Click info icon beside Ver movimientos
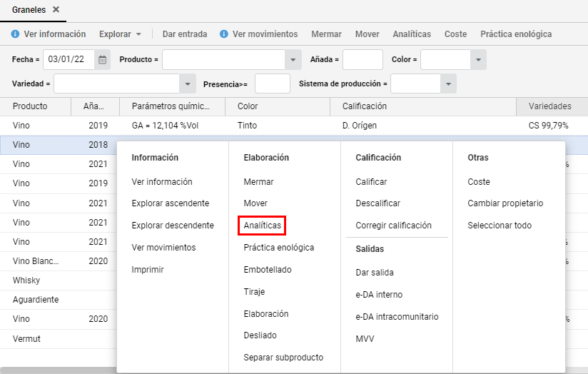 pos(224,34)
